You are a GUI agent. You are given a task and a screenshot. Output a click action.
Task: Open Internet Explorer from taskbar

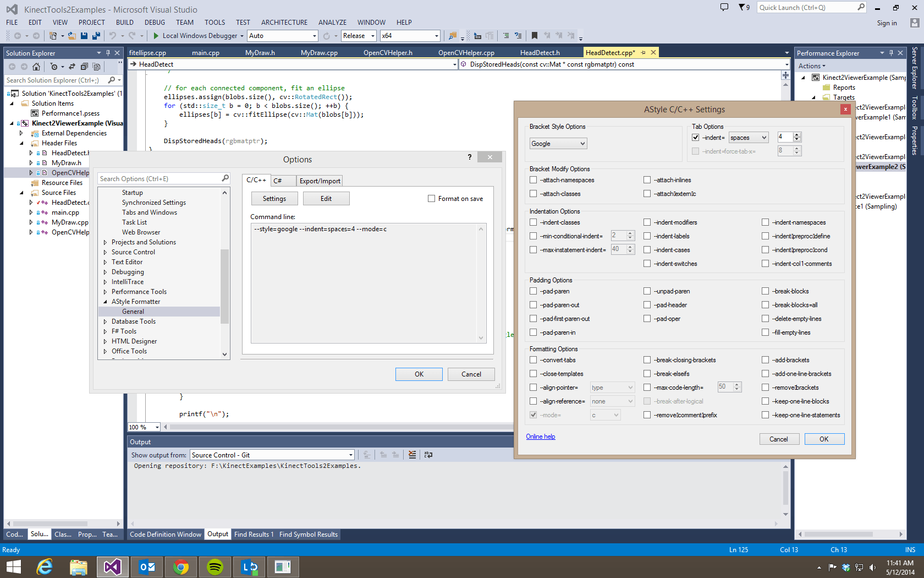click(45, 566)
